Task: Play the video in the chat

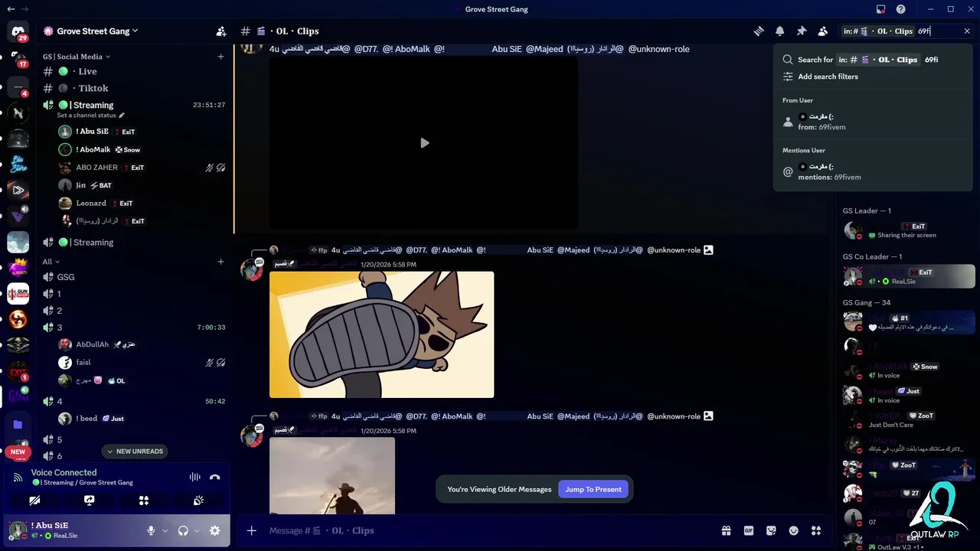Action: tap(424, 143)
